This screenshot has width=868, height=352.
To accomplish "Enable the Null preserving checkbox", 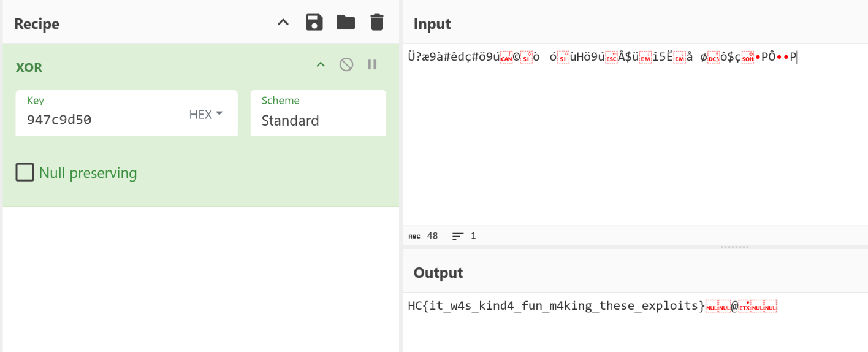I will [x=25, y=173].
